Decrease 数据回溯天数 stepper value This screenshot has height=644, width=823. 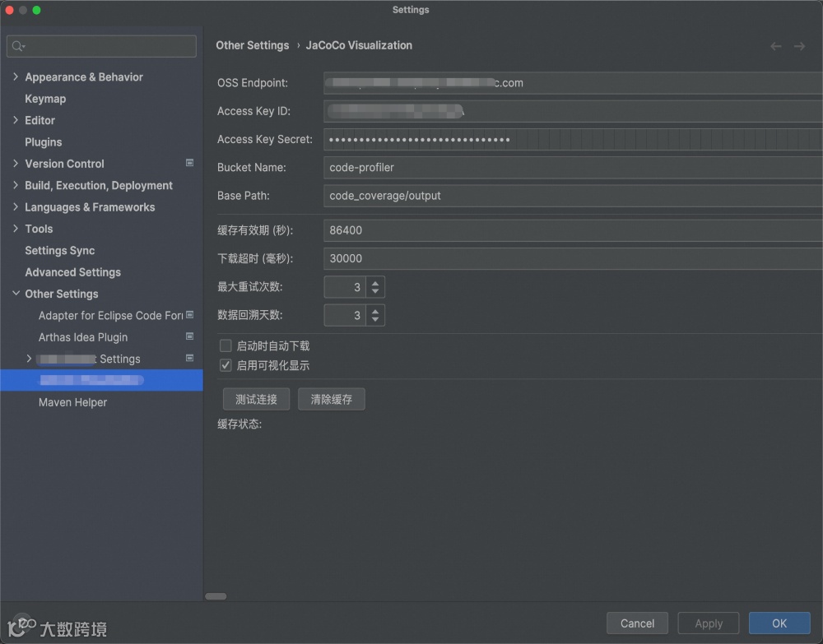coord(375,320)
